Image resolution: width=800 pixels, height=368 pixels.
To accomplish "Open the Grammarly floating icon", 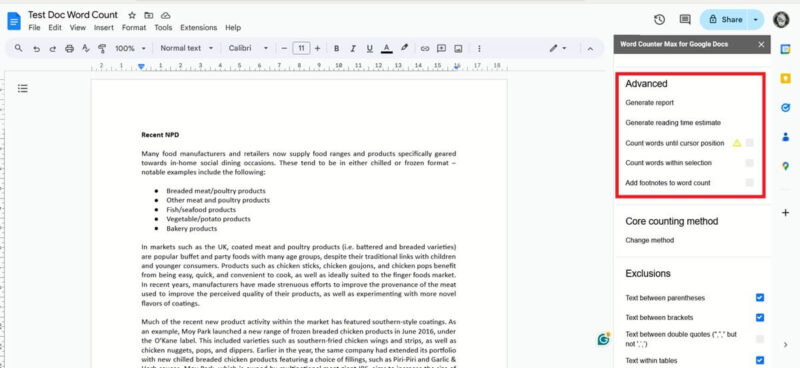I will click(604, 339).
